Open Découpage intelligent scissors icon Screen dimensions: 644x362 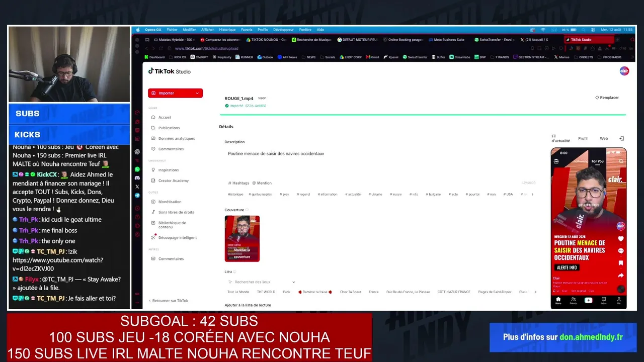(153, 237)
